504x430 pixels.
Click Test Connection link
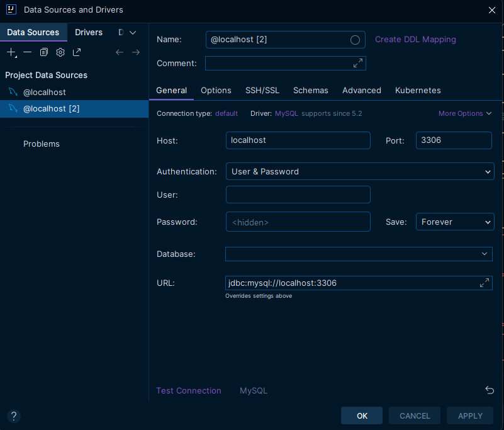[189, 390]
